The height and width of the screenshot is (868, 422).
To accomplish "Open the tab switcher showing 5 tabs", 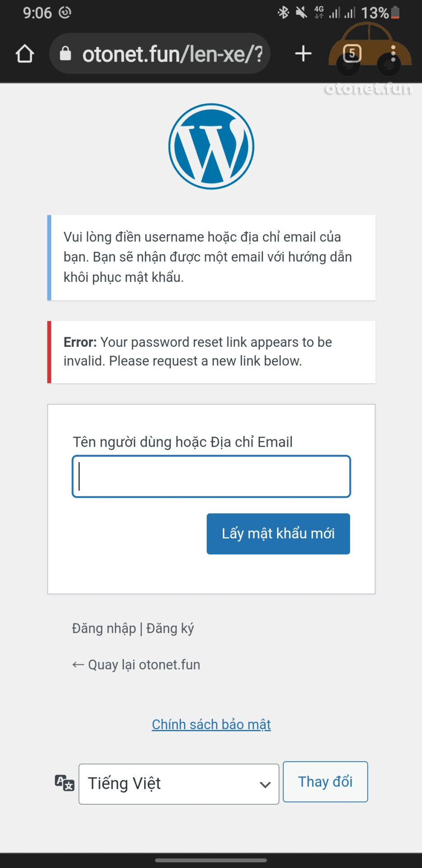I will point(352,53).
